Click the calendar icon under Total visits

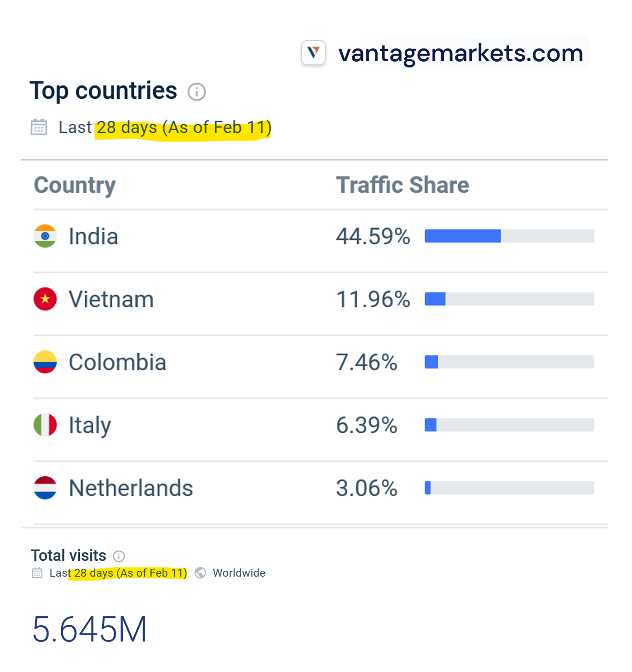coord(37,573)
